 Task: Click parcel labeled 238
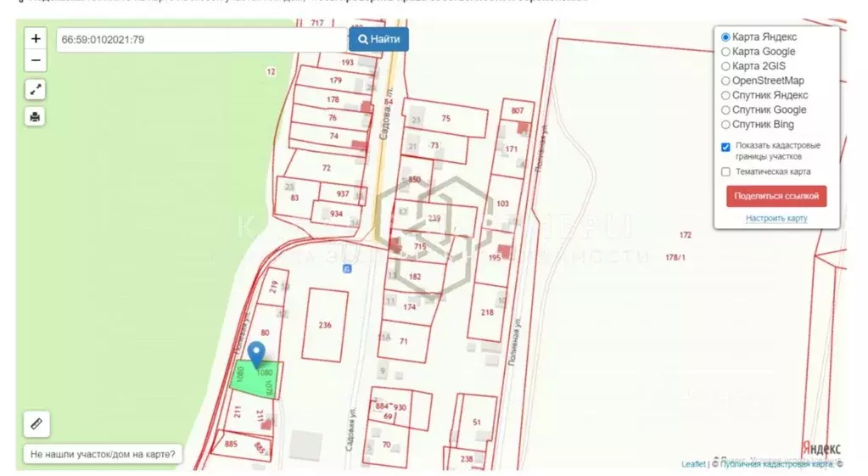coord(467,459)
